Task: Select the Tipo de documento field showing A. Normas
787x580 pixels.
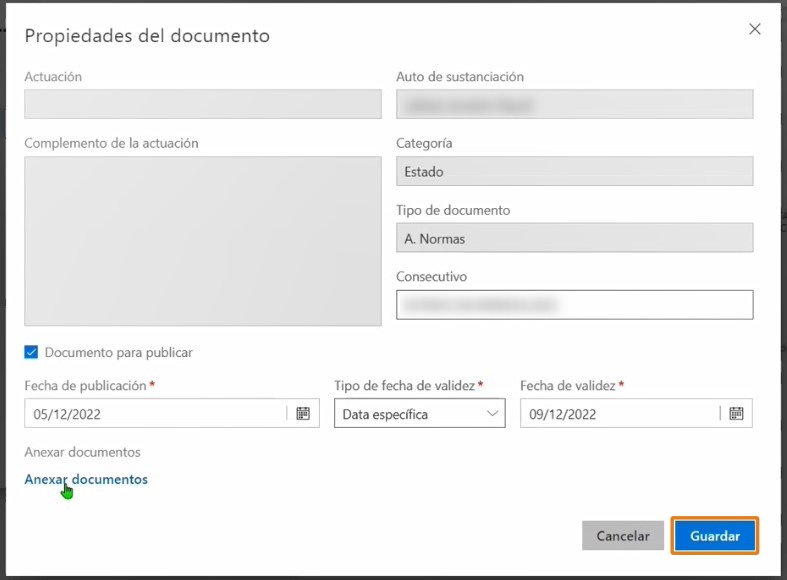Action: coord(574,238)
